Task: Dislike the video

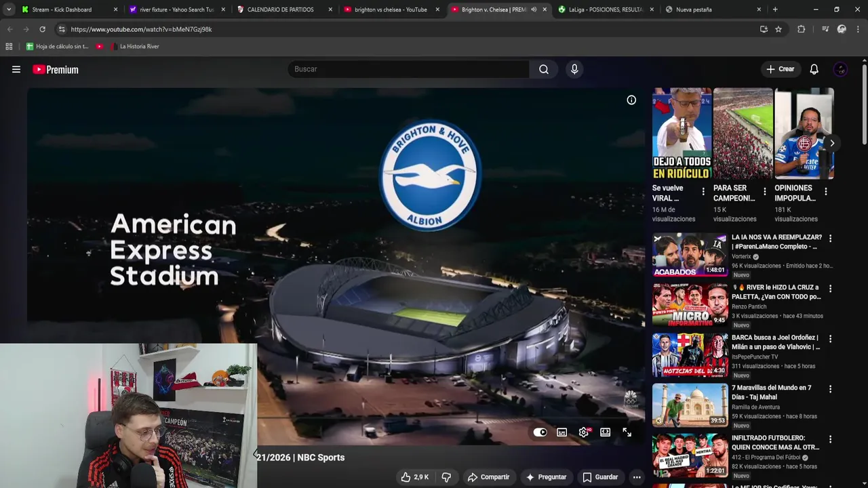Action: pyautogui.click(x=446, y=477)
